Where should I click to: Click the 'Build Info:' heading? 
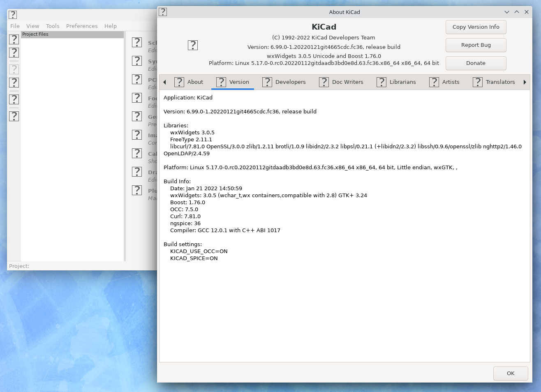tap(177, 182)
